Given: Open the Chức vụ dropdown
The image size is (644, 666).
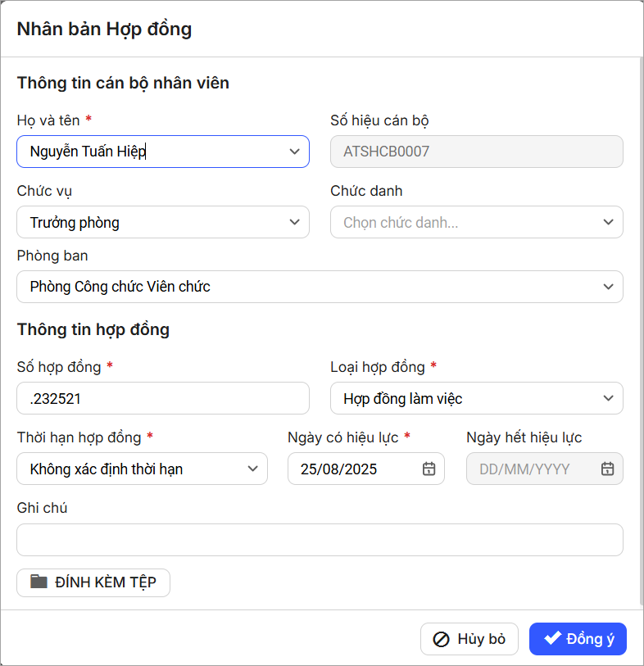Looking at the screenshot, I should (294, 222).
